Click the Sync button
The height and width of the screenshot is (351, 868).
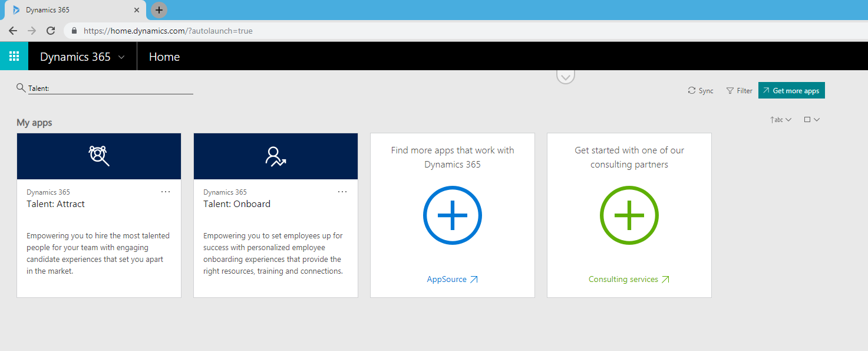click(701, 91)
